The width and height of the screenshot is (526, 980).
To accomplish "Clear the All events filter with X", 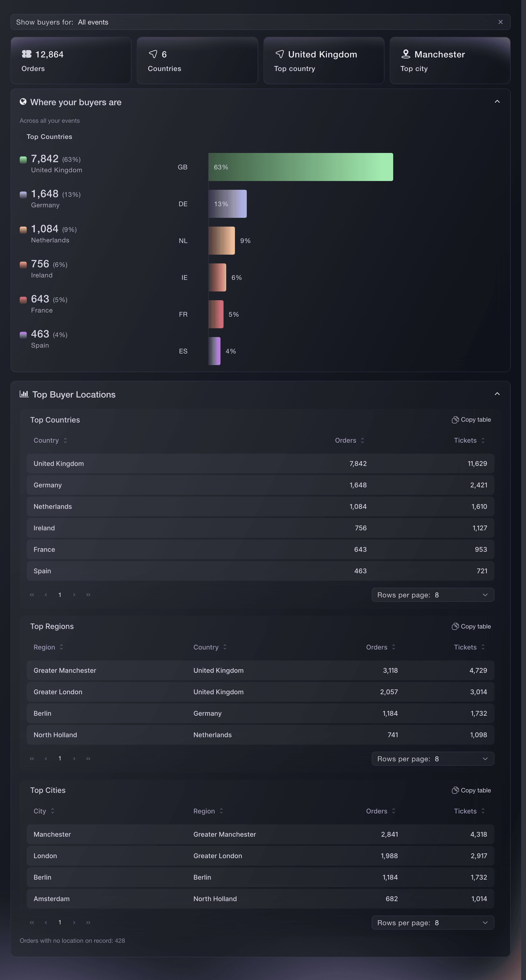I will (500, 22).
